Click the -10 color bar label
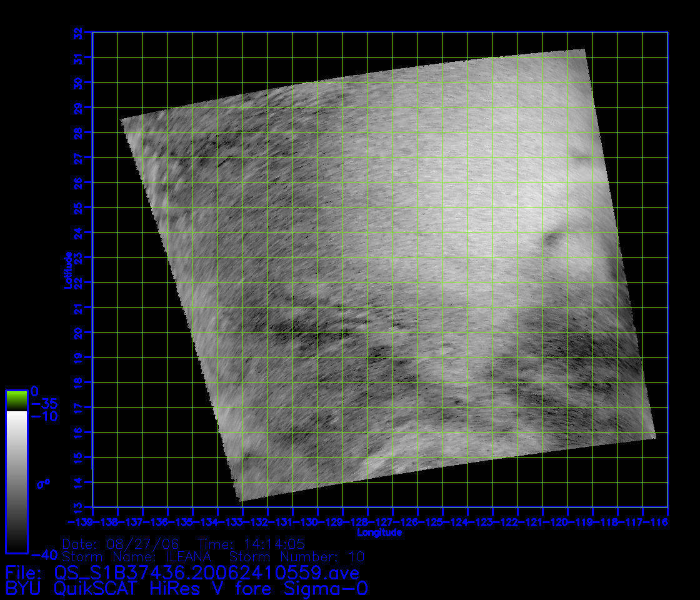Image resolution: width=700 pixels, height=600 pixels. point(44,416)
